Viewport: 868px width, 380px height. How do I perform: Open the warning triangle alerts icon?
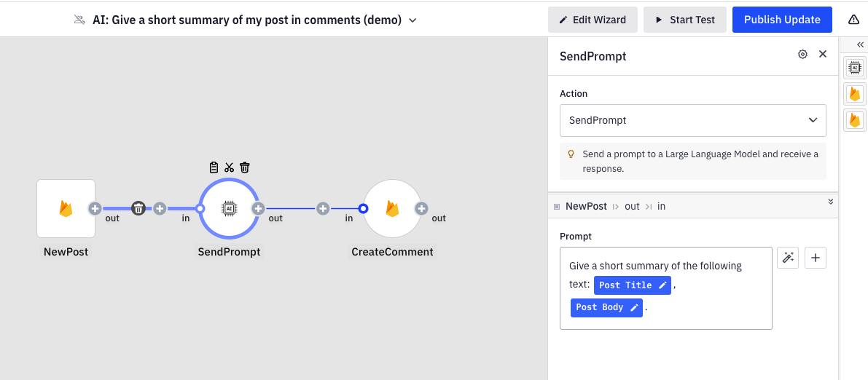click(x=853, y=20)
